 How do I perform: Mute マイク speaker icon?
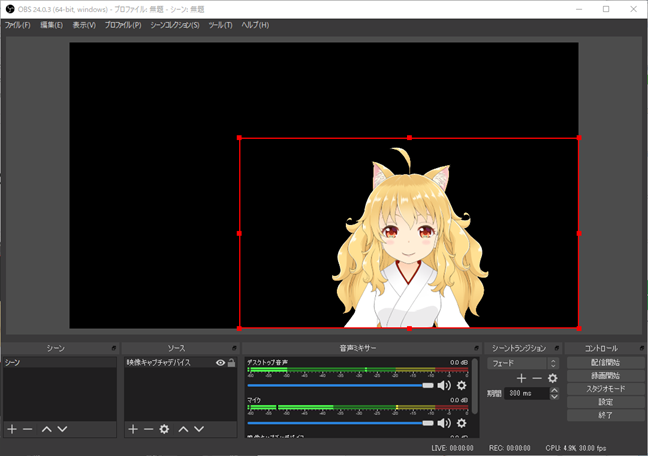point(444,423)
